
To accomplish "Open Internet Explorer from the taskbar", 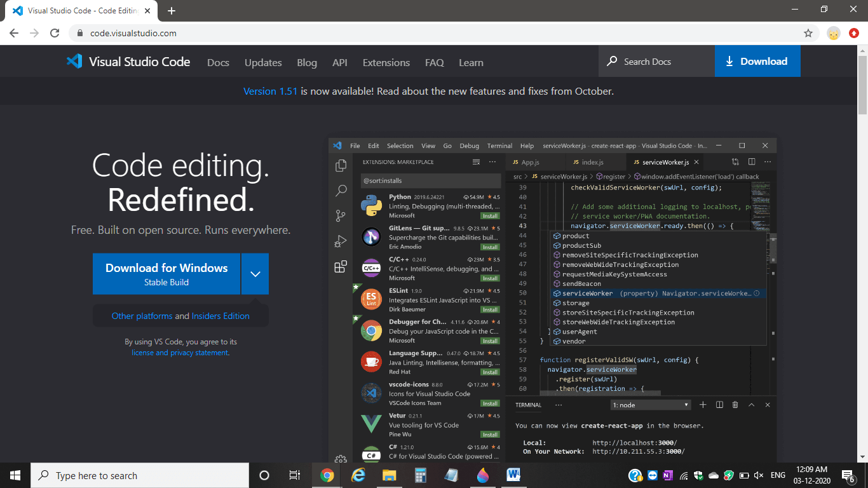I will (358, 475).
